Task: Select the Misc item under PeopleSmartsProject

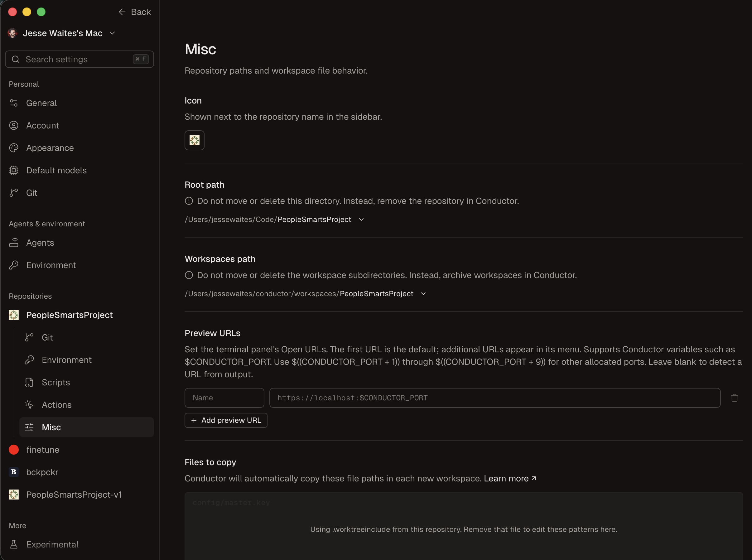Action: point(87,427)
